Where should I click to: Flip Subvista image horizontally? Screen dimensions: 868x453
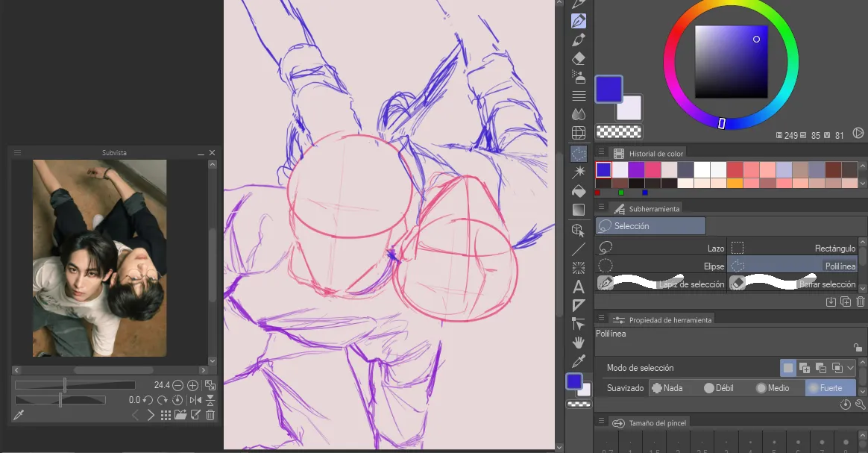pyautogui.click(x=195, y=400)
